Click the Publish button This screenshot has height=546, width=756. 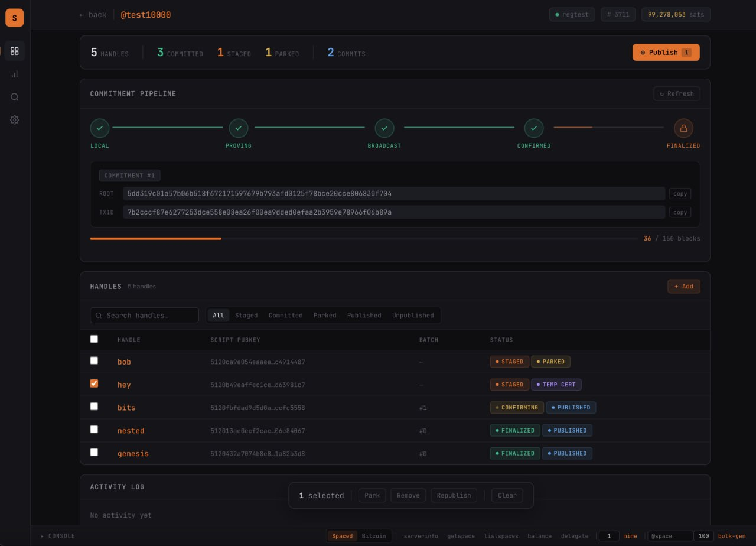(666, 53)
